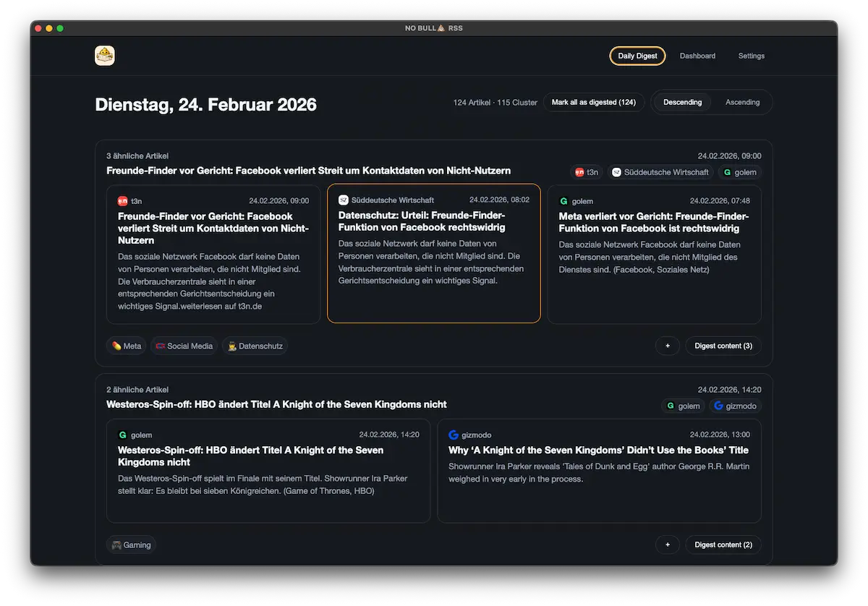
Task: Toggle Descending sort order
Action: (681, 102)
